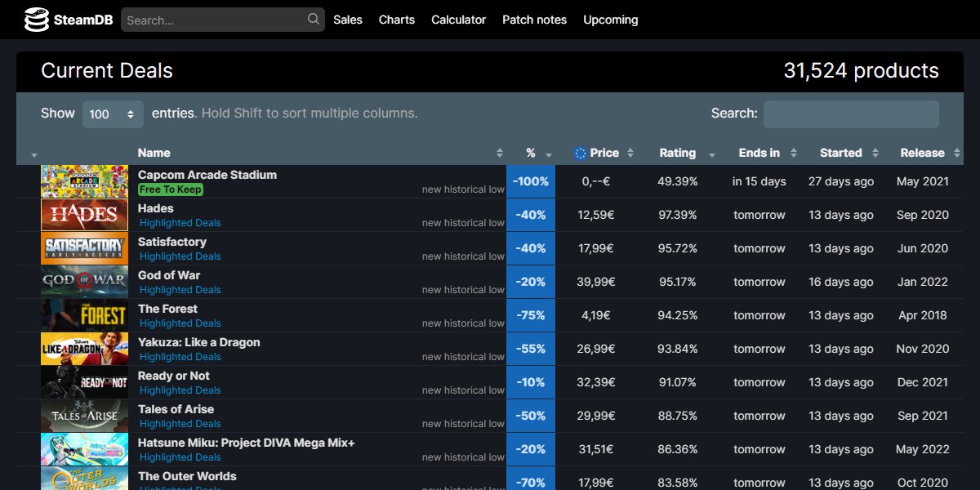Screen dimensions: 980x490
Task: Click the -75% discount for The Forest
Action: (531, 315)
